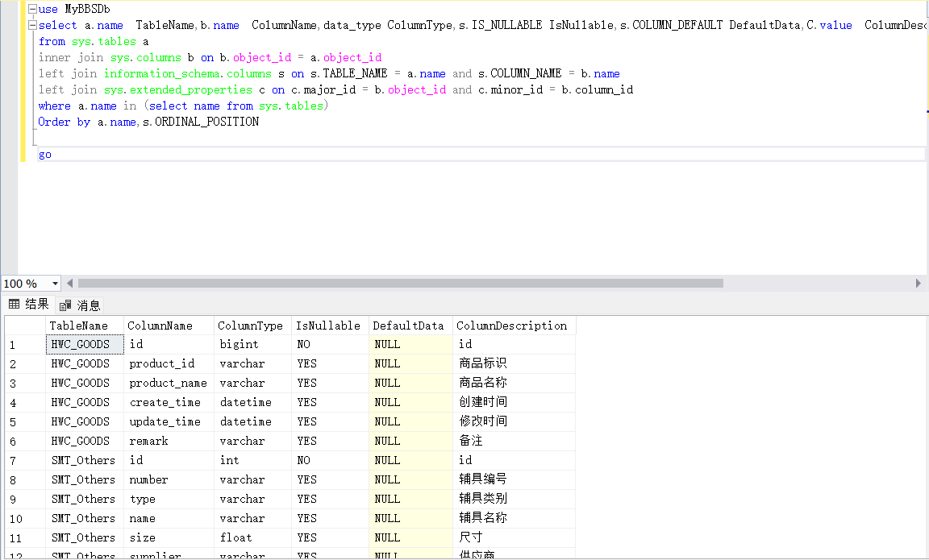Click the 'int' type cell in row 7
Image resolution: width=929 pixels, height=560 pixels.
click(x=253, y=461)
